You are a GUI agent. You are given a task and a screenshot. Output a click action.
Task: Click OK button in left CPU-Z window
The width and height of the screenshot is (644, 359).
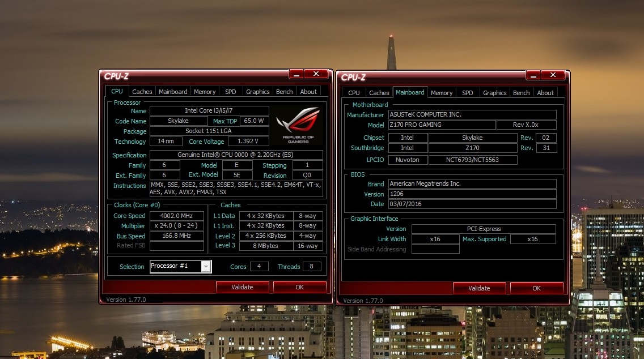click(300, 287)
